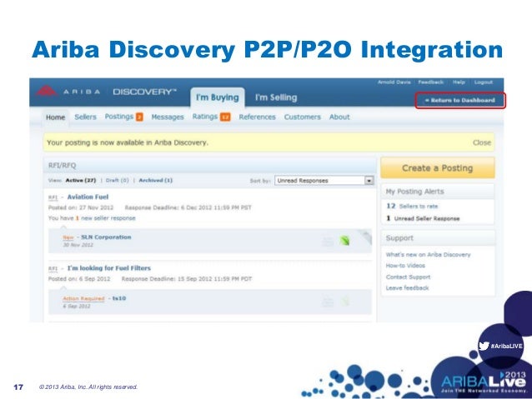Click the Arnold Davis user link
Viewport: 532px width, 399px height.
point(394,82)
